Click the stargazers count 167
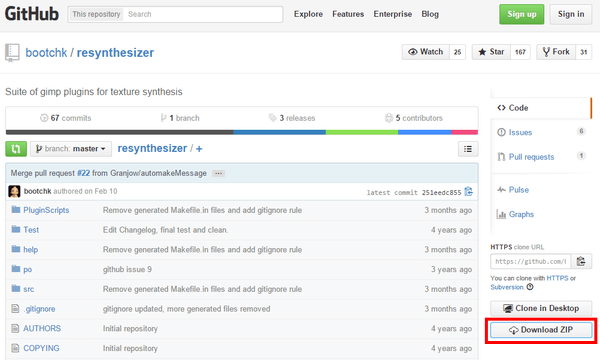This screenshot has width=600, height=360. [520, 52]
